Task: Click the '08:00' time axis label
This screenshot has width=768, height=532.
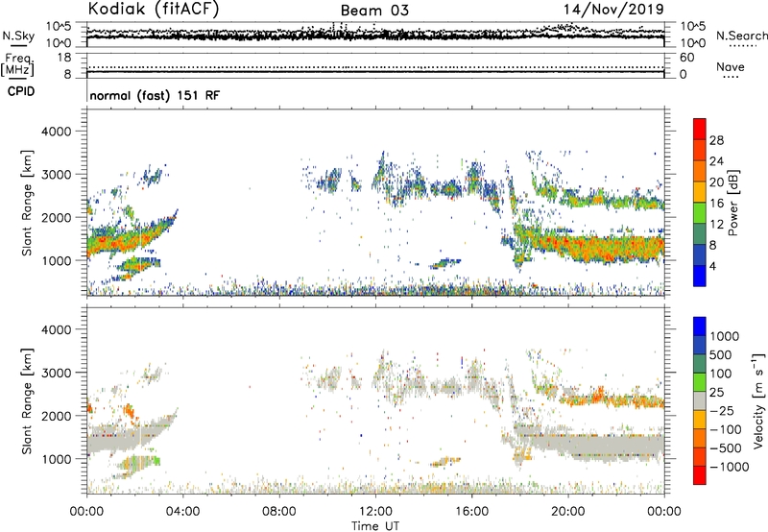Action: pyautogui.click(x=279, y=512)
